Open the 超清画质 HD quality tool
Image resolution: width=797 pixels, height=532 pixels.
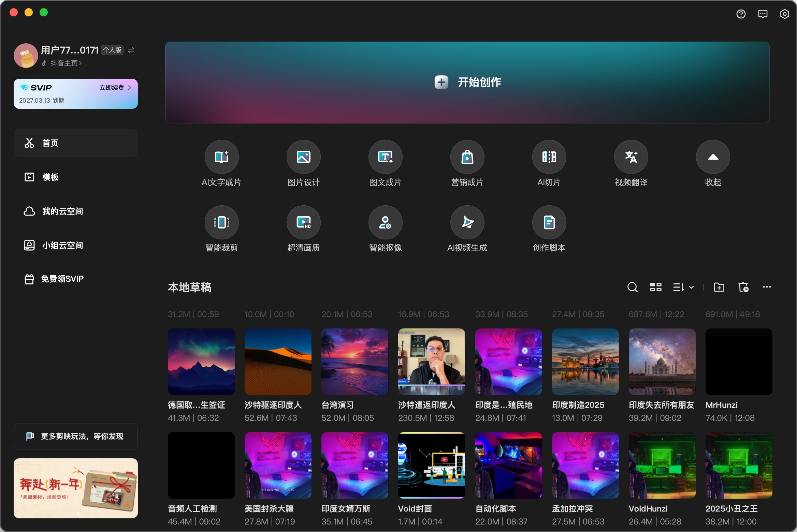(x=303, y=223)
